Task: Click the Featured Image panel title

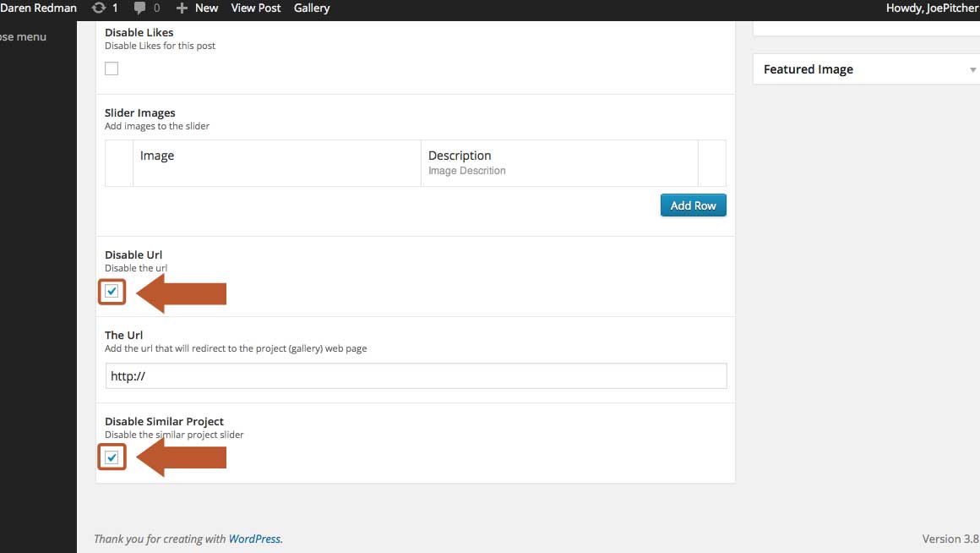Action: pos(808,69)
